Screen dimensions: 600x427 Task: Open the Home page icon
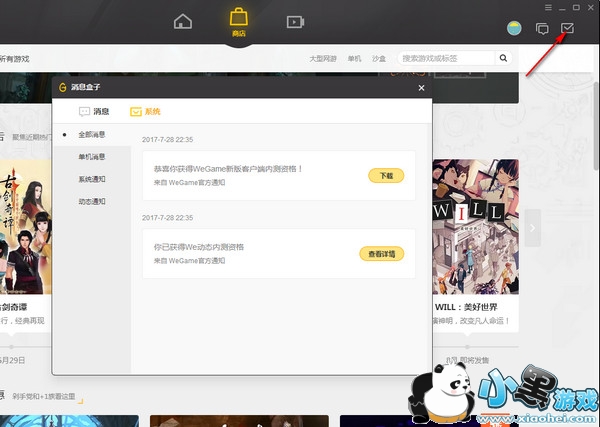pyautogui.click(x=182, y=22)
